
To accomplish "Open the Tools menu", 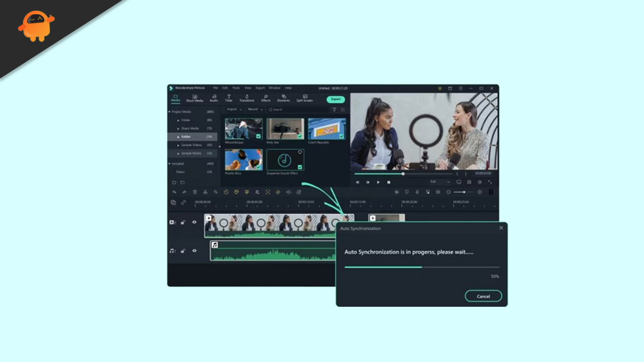I will (236, 88).
